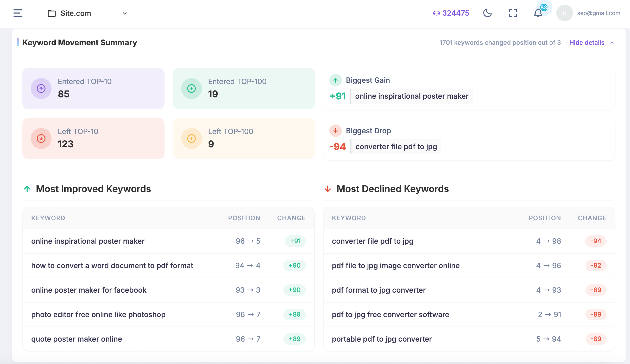Click the Biggest Drop red arrow icon

click(336, 131)
